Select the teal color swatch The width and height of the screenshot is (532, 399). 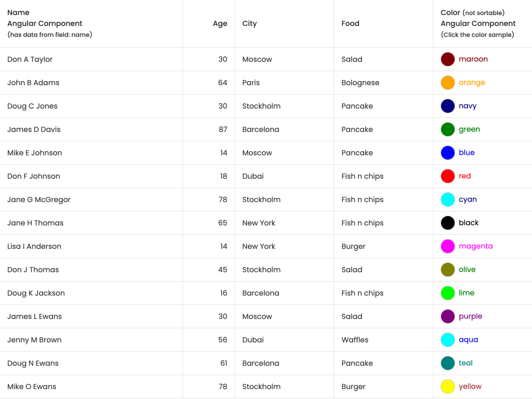point(448,363)
